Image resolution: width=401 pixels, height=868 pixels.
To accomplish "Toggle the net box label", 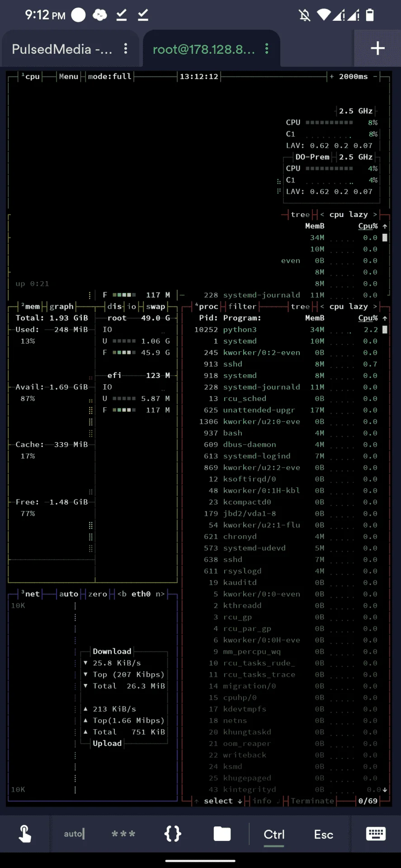I will 31,594.
